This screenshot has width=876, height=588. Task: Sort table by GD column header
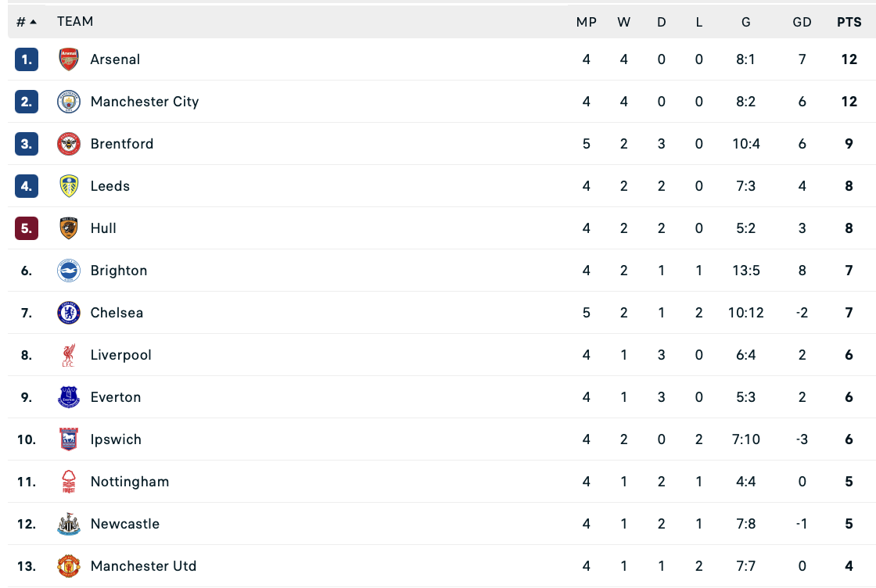pyautogui.click(x=802, y=22)
